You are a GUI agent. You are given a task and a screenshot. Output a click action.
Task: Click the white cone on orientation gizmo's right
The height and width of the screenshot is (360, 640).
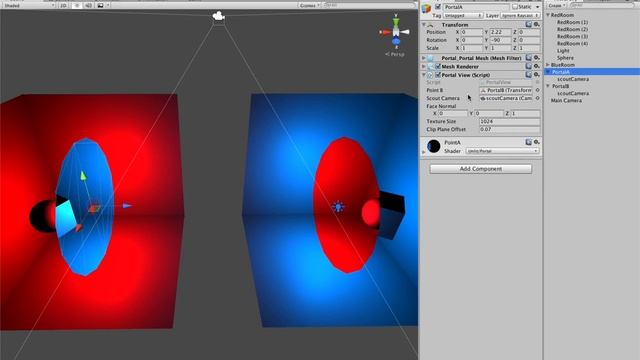[x=405, y=31]
